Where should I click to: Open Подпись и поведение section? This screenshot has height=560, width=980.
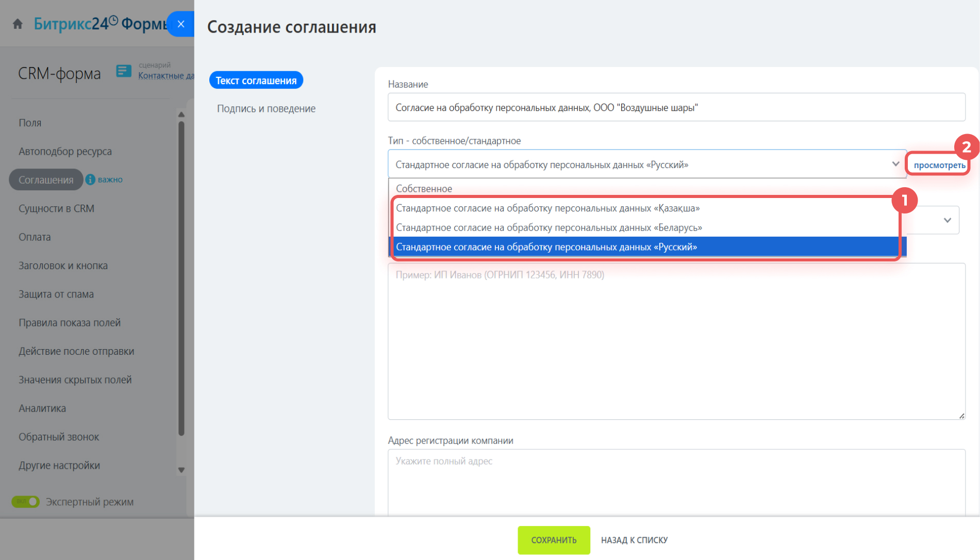click(266, 109)
